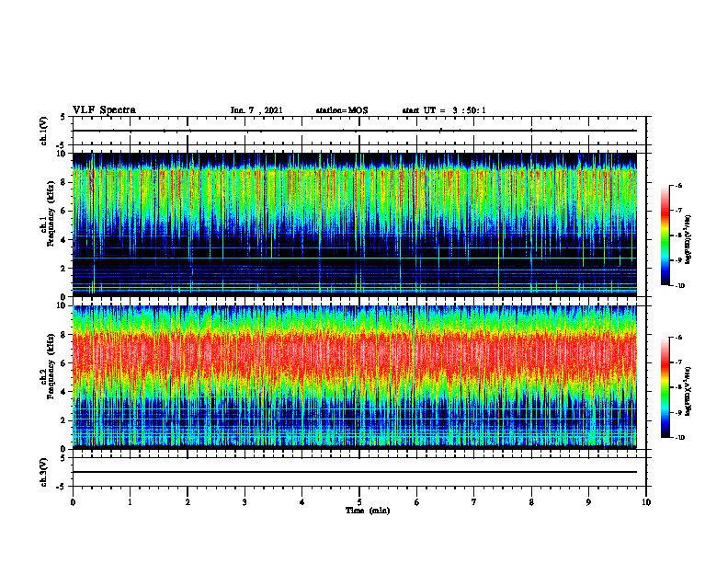Image resolution: width=728 pixels, height=563 pixels.
Task: Click time axis tick label '5'
Action: click(x=359, y=502)
